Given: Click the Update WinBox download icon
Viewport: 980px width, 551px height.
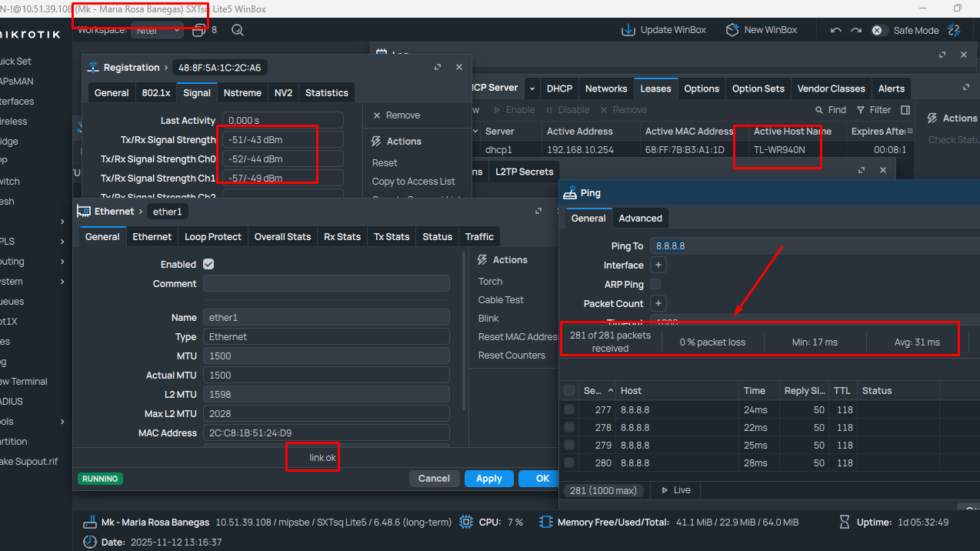Looking at the screenshot, I should pyautogui.click(x=628, y=30).
